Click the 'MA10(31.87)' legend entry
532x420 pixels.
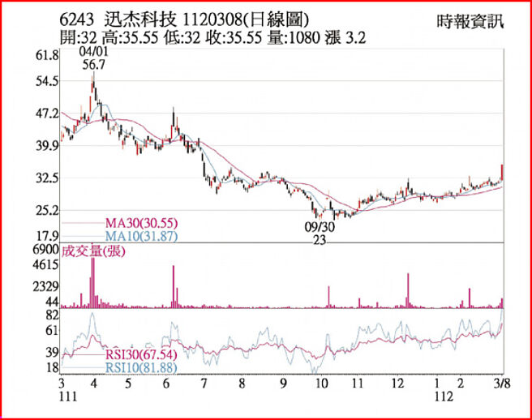(141, 236)
